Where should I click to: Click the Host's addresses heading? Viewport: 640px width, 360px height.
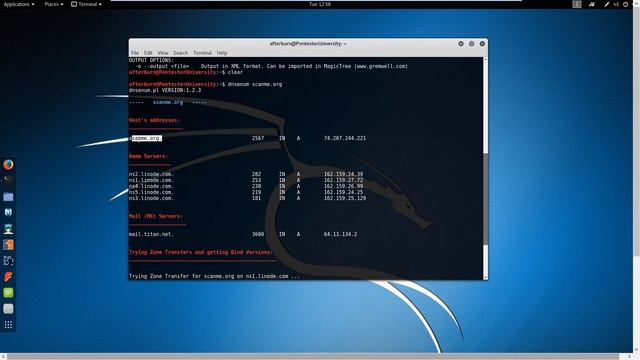154,120
